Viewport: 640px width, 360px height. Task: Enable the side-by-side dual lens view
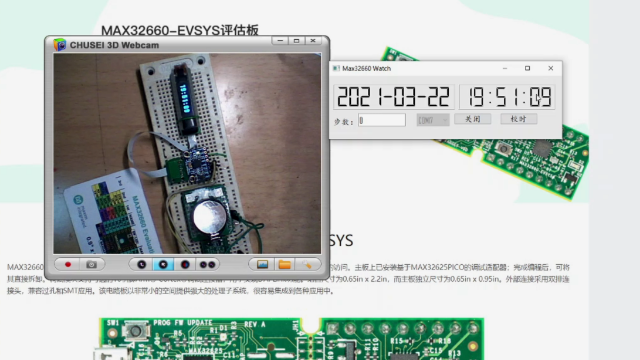coord(207,264)
